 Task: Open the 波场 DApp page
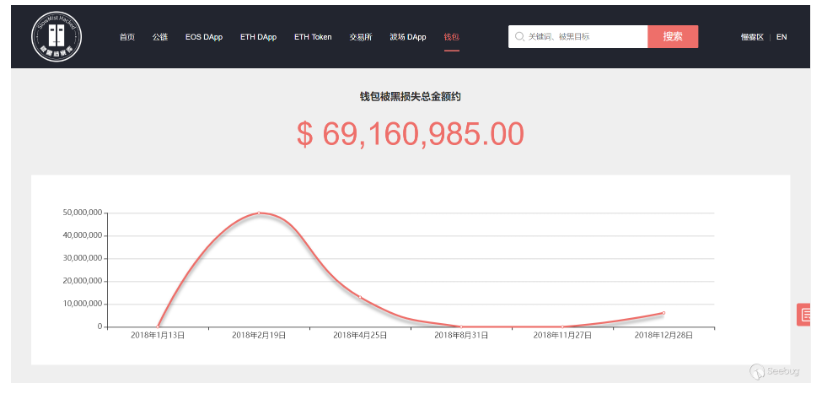point(408,37)
